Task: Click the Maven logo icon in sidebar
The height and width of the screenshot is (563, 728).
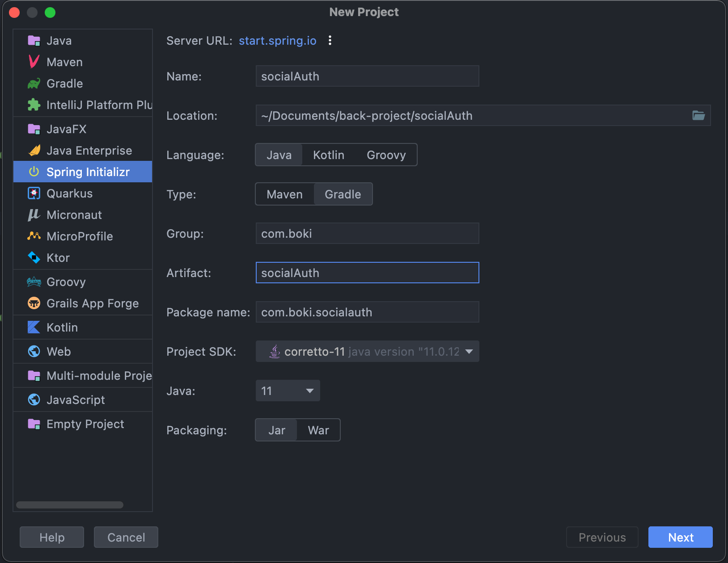Action: [34, 62]
